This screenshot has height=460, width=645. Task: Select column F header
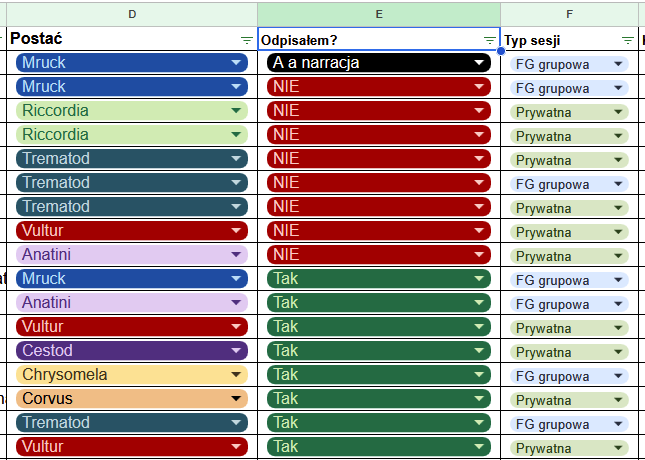click(x=569, y=13)
